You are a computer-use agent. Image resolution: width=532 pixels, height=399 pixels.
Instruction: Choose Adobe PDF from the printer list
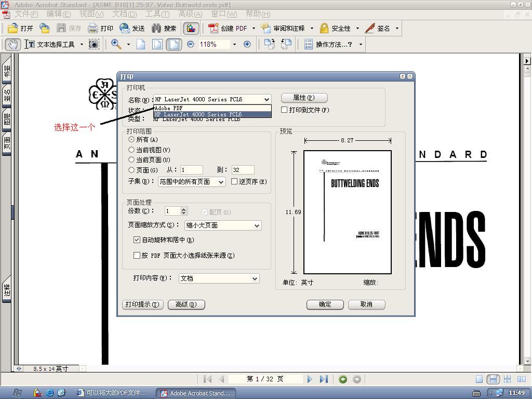click(212, 108)
